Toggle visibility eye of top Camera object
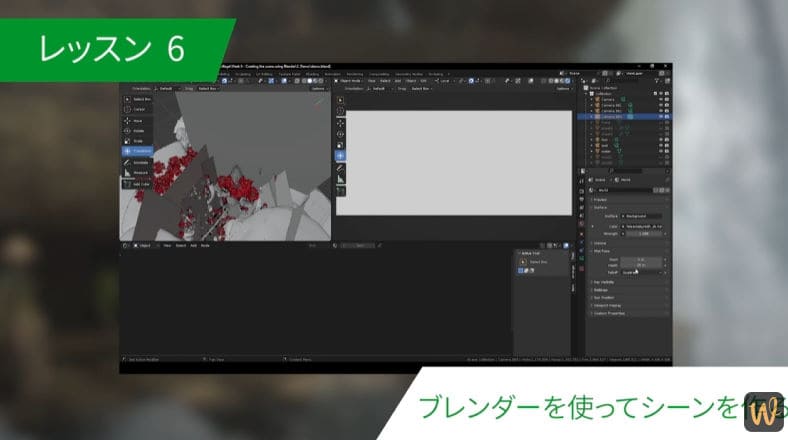The width and height of the screenshot is (788, 440). point(663,99)
